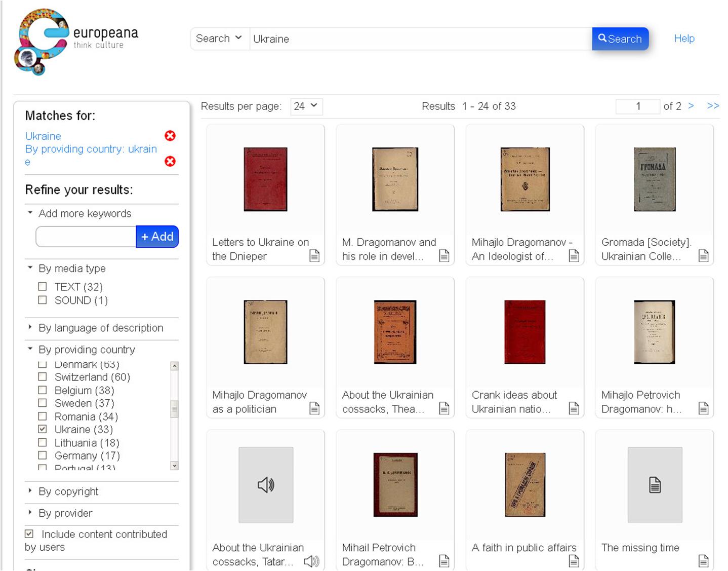Click the sound icon on Ukrainian cossacks, Tatar item
Viewport: 728px width, 571px height.
click(311, 561)
